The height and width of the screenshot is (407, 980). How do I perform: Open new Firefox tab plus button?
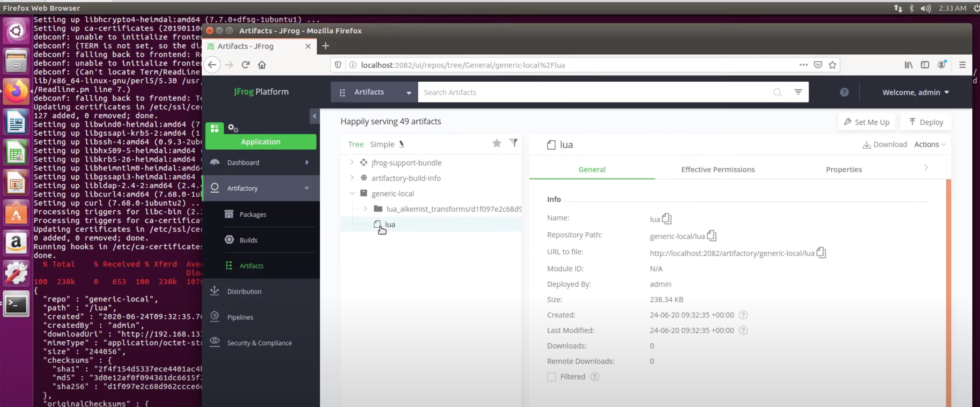(x=326, y=46)
